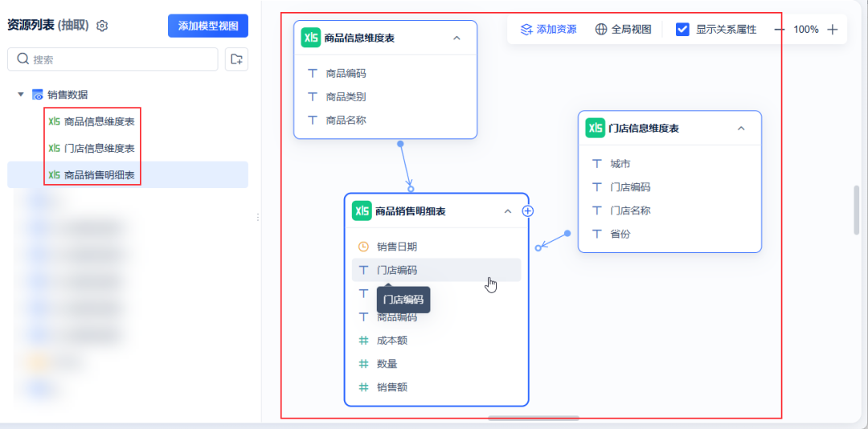
Task: Click the clock icon beside 销售日期
Action: (363, 246)
